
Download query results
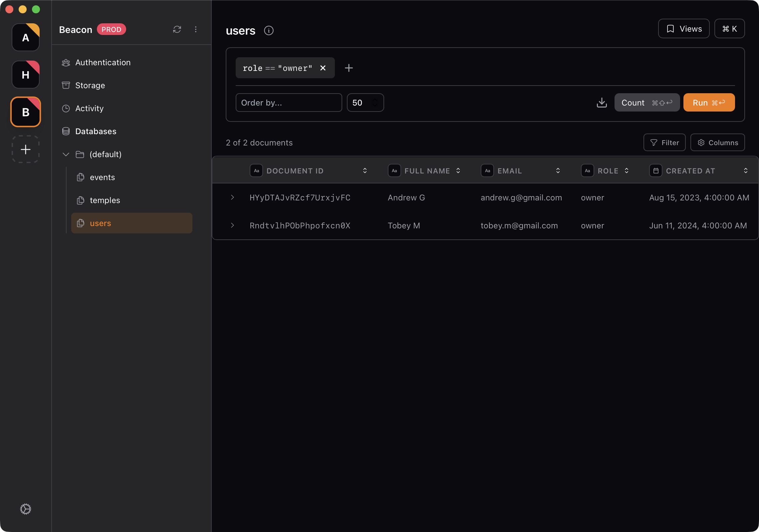pos(602,103)
